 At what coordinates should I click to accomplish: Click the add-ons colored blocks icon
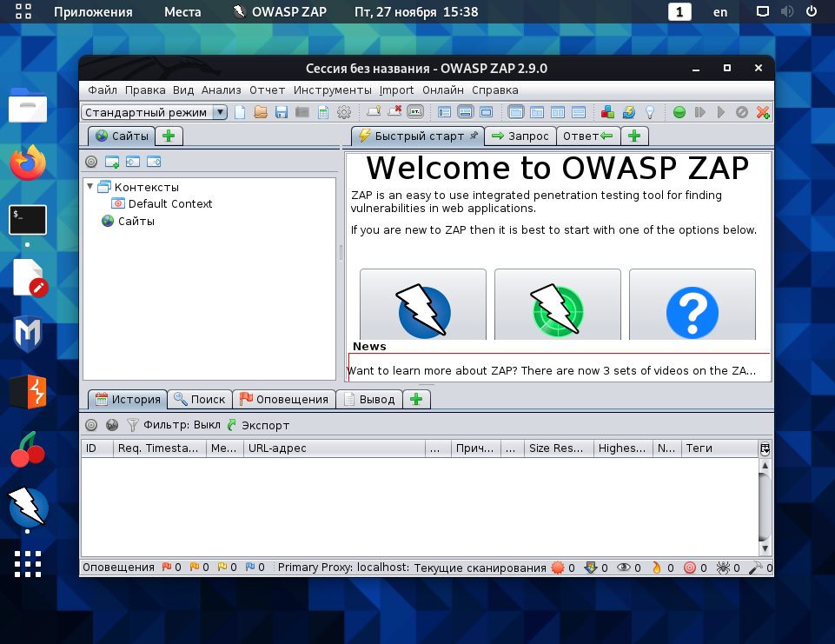pyautogui.click(x=607, y=112)
